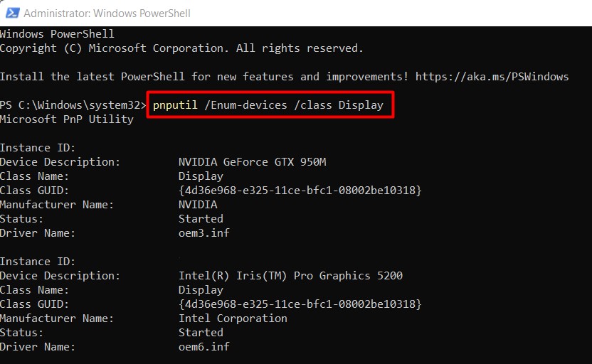
Task: Click the oem3.inf driver name
Action: tap(204, 232)
